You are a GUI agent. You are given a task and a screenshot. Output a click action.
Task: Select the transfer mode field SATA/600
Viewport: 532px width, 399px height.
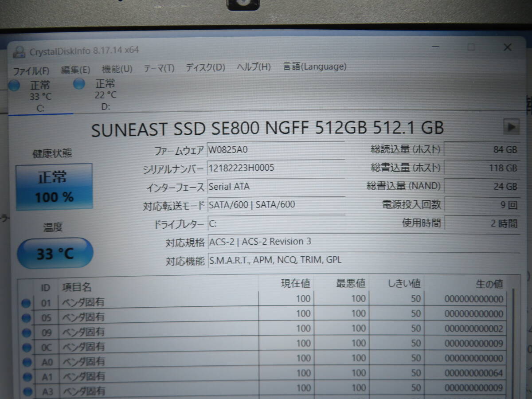point(276,205)
